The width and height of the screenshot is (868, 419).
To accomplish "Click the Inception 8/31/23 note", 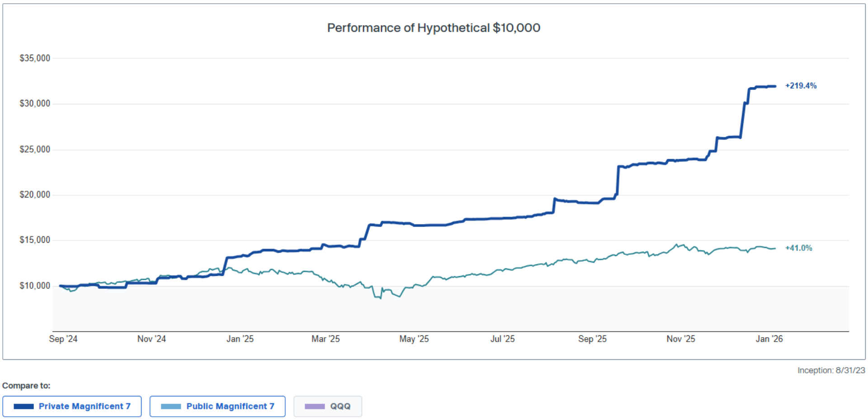I will click(831, 370).
